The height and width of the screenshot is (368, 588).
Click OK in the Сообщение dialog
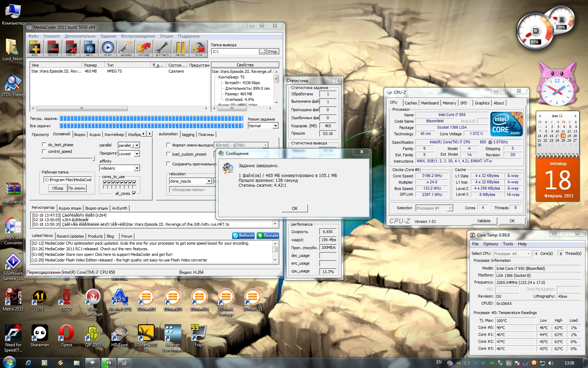pyautogui.click(x=295, y=208)
